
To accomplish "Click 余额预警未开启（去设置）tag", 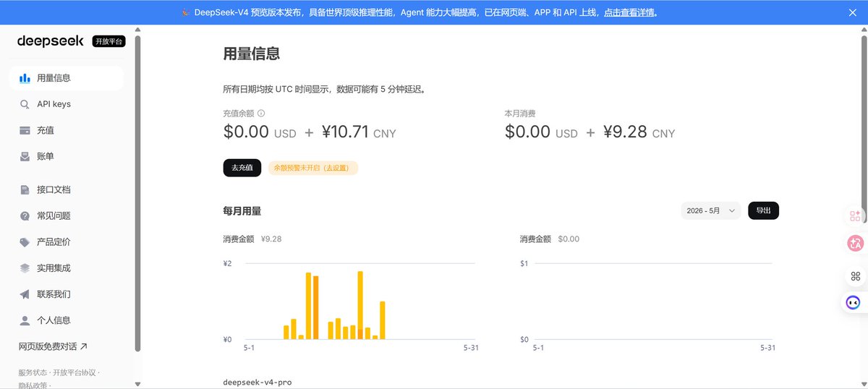I will (312, 168).
